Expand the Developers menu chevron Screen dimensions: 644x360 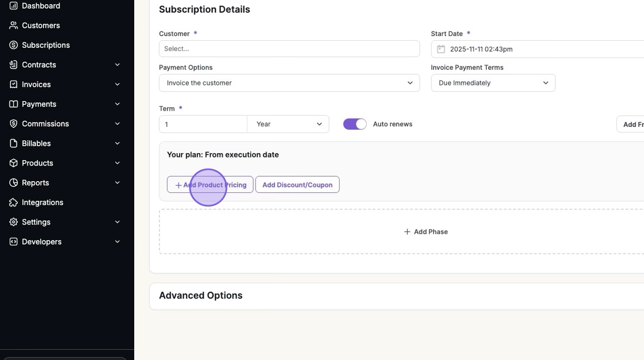118,242
